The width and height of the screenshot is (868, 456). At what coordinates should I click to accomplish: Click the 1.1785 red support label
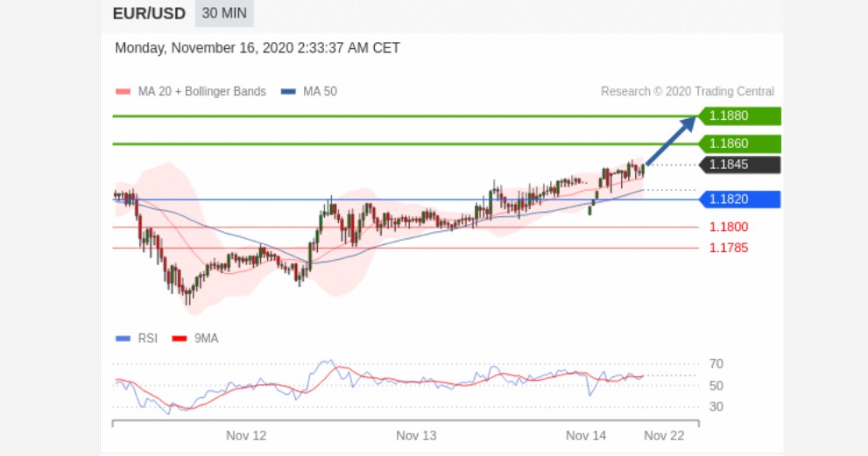[729, 248]
